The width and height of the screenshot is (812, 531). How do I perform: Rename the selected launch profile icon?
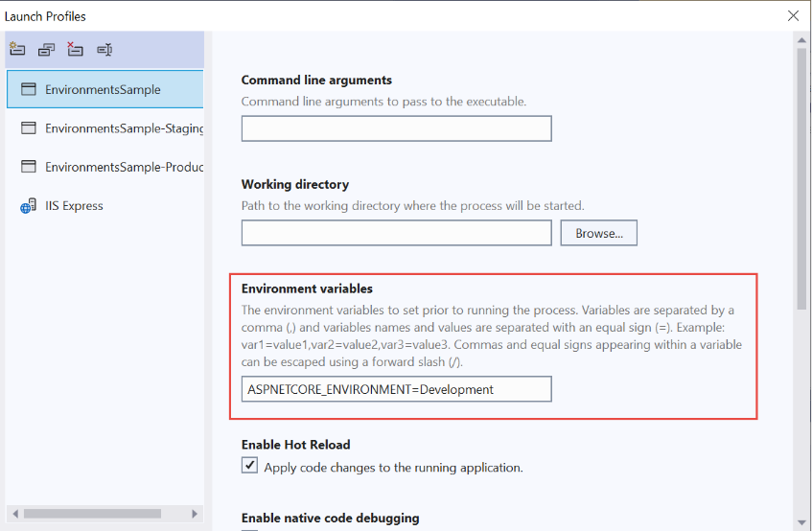104,50
